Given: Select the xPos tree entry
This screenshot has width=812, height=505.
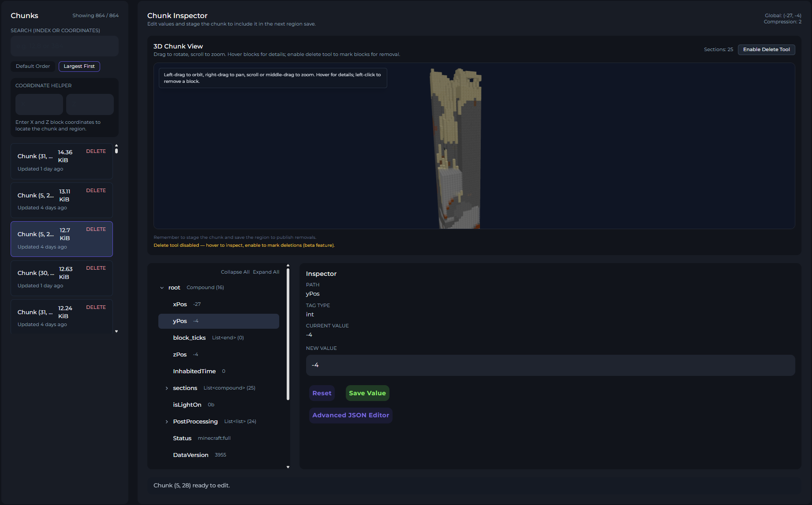Looking at the screenshot, I should click(x=180, y=304).
